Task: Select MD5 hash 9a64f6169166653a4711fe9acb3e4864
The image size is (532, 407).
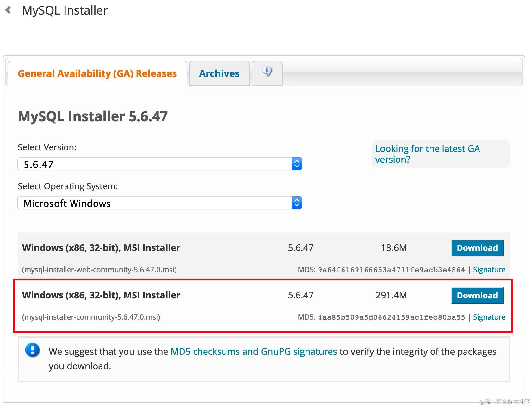Action: (x=391, y=270)
